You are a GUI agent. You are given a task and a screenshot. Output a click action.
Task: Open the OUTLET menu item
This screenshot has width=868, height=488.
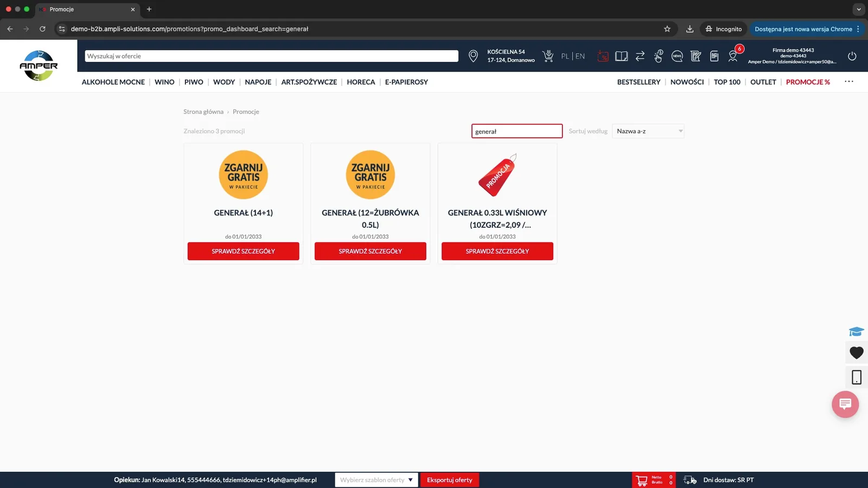[763, 82]
